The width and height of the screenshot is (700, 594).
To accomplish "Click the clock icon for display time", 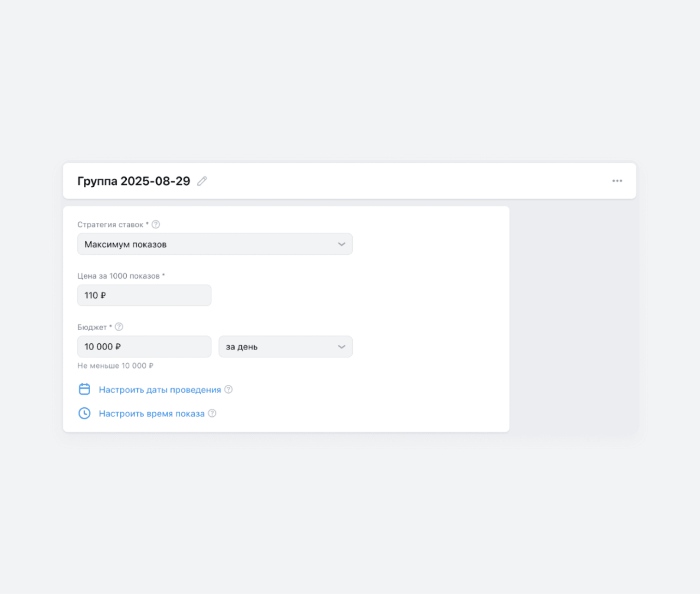I will [x=84, y=413].
